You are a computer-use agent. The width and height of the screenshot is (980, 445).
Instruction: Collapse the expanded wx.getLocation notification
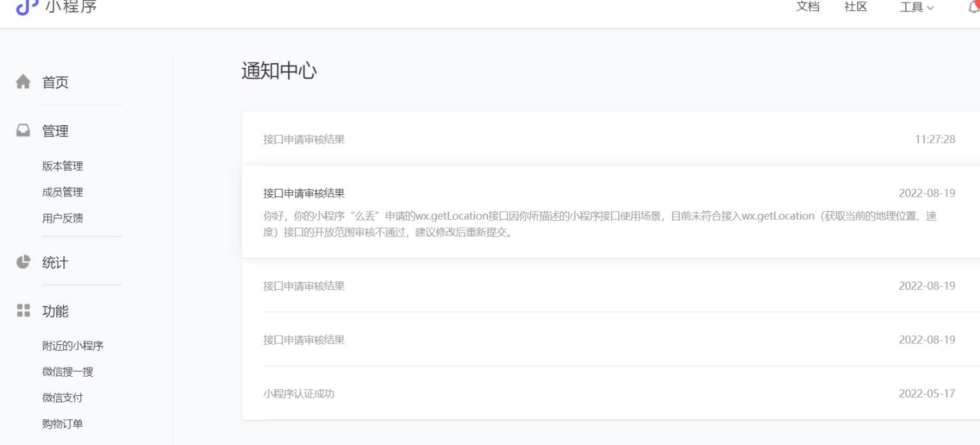tap(574, 194)
